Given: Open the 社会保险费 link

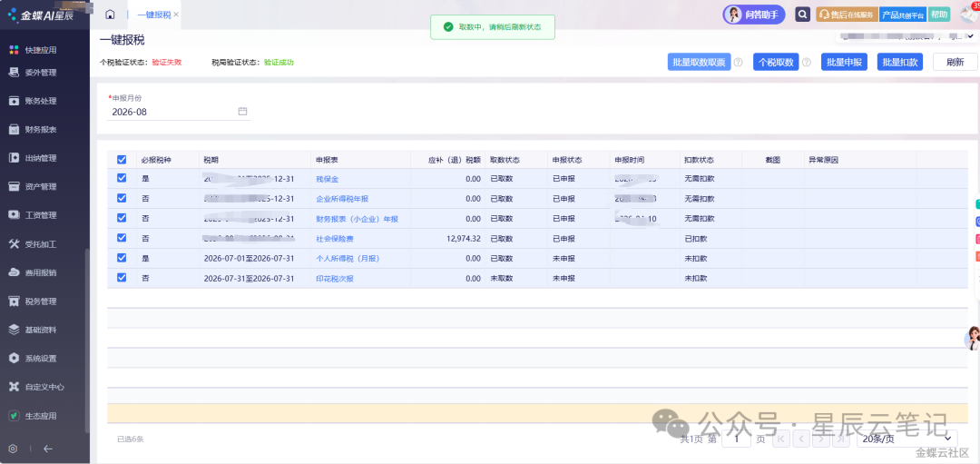Looking at the screenshot, I should coord(334,239).
